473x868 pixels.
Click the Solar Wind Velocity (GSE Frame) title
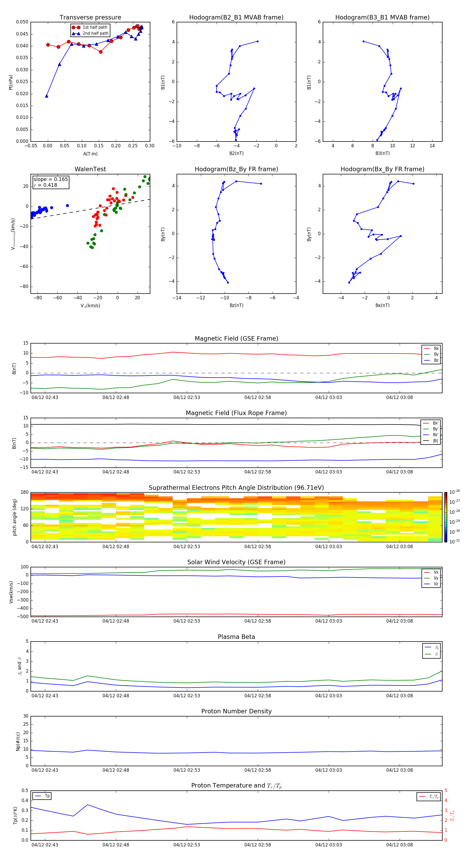(236, 562)
